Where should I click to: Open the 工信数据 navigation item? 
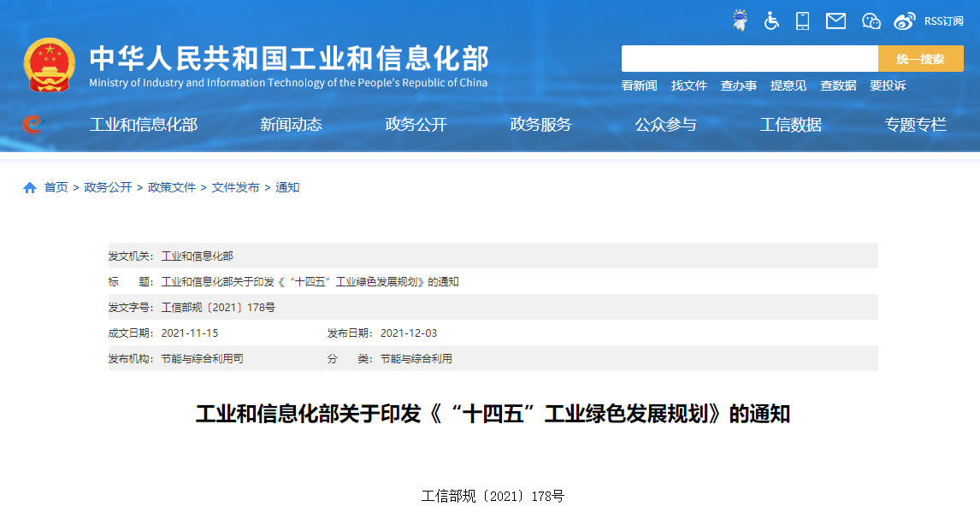790,125
